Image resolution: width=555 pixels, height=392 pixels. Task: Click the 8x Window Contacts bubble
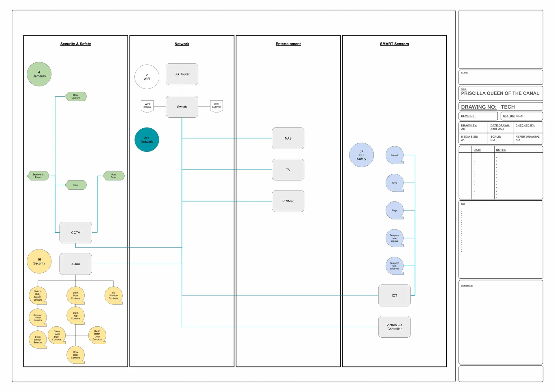pos(113,295)
